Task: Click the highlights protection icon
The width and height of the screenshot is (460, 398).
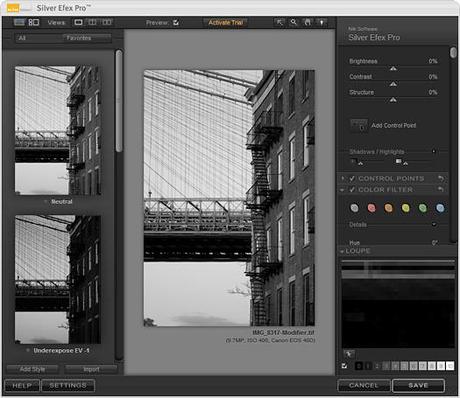Action: (x=398, y=161)
